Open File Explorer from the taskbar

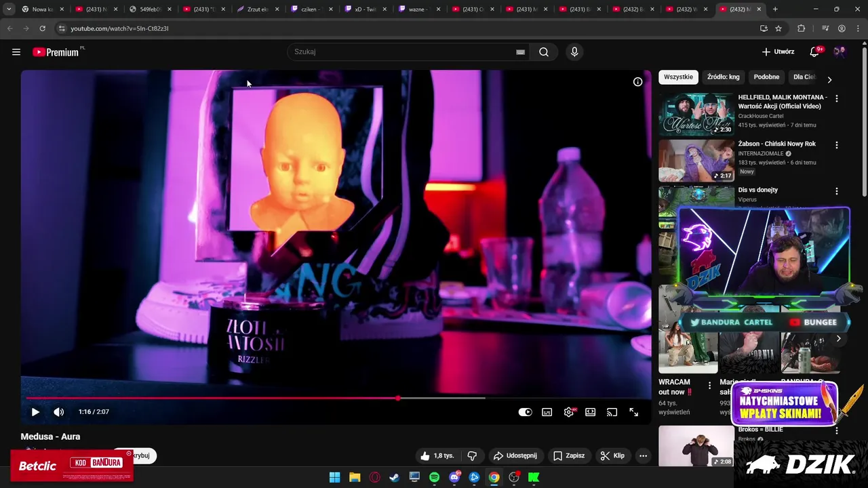pyautogui.click(x=355, y=477)
